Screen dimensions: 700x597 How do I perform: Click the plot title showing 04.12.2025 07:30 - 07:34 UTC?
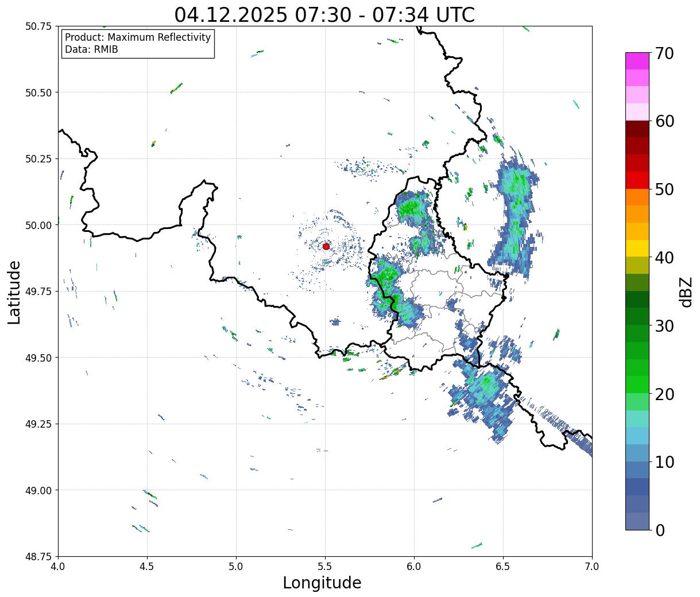[324, 14]
